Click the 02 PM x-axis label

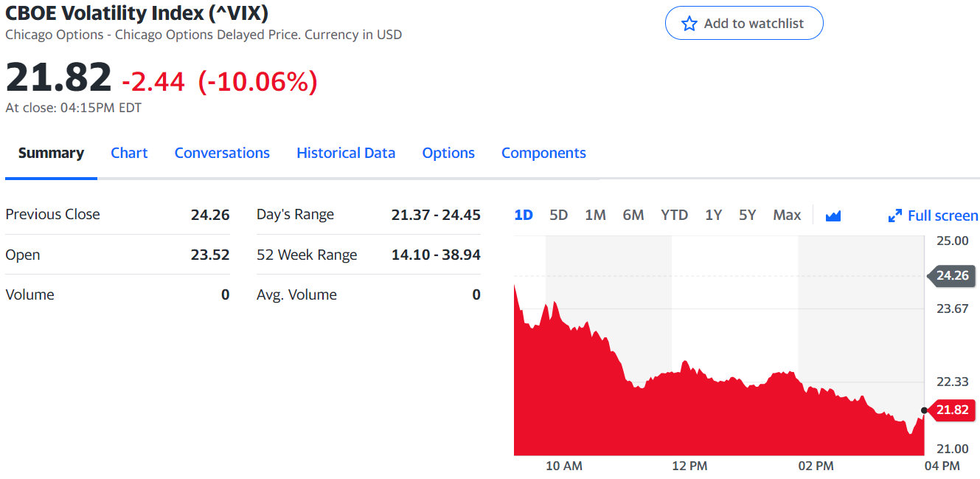[x=816, y=466]
